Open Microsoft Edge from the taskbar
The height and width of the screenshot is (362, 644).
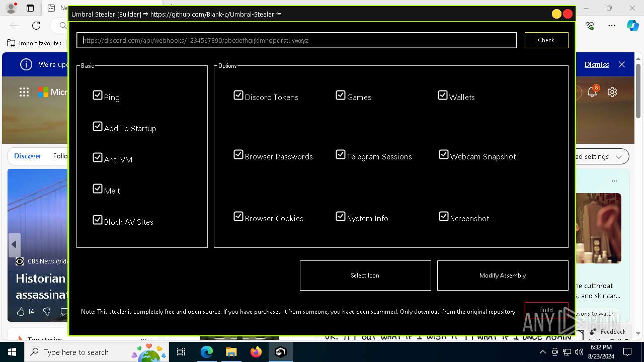pyautogui.click(x=207, y=352)
